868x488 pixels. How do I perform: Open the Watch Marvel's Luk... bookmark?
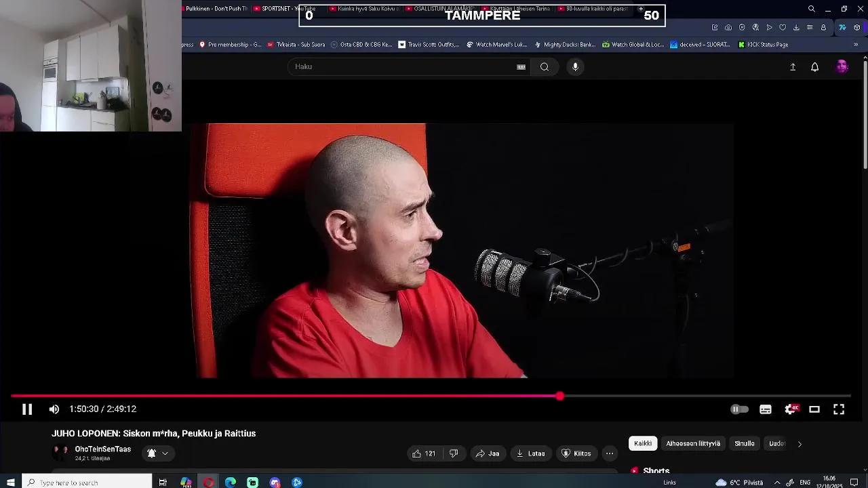[x=496, y=45]
